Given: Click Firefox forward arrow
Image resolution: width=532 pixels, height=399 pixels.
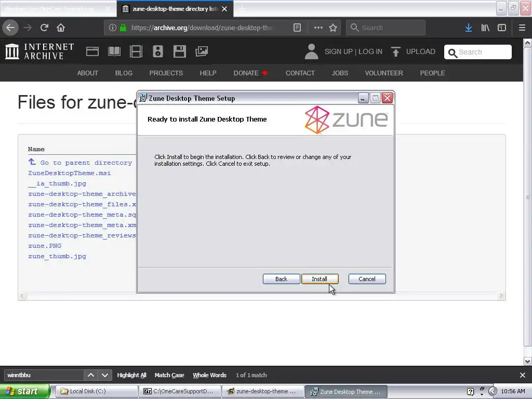Looking at the screenshot, I should (x=28, y=28).
